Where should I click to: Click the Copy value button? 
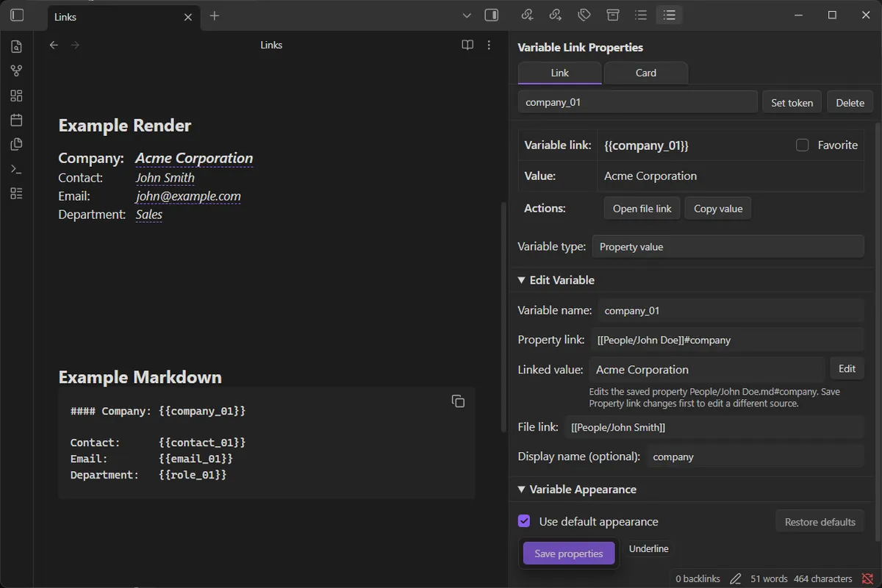pyautogui.click(x=718, y=209)
